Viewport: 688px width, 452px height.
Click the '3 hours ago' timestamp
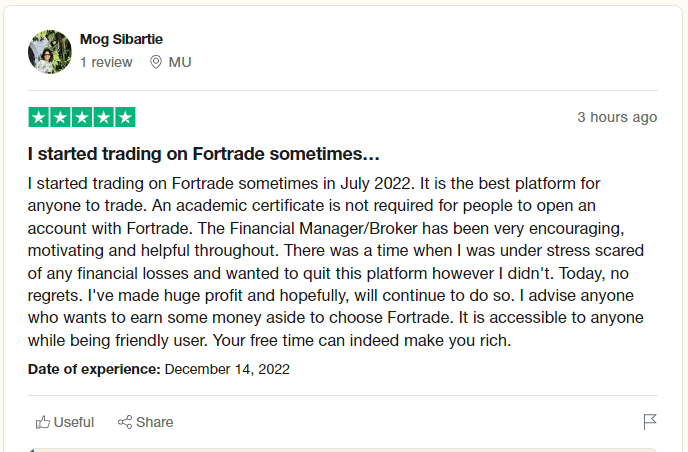tap(617, 117)
